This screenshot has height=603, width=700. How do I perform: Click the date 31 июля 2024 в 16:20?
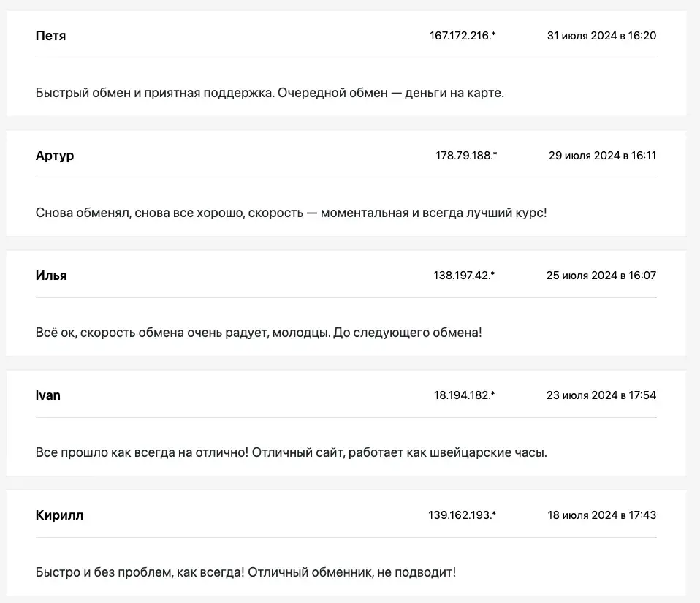point(601,36)
